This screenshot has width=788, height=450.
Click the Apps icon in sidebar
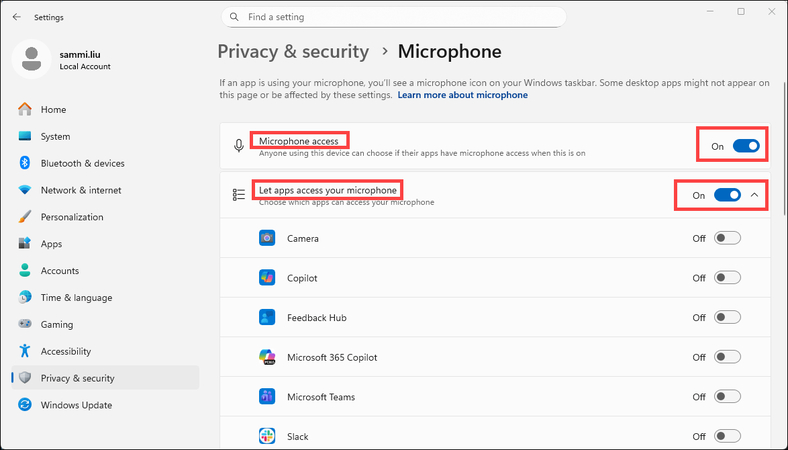coord(25,243)
